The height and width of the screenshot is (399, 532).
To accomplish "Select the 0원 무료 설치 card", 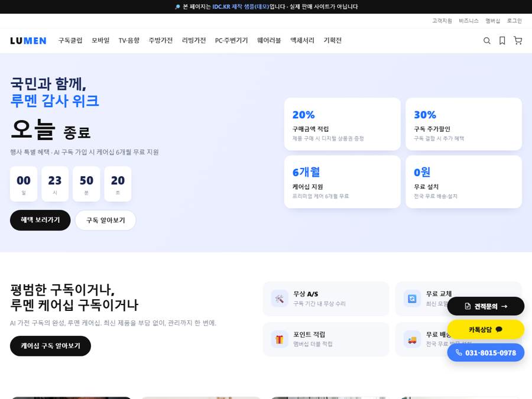I will [x=464, y=181].
